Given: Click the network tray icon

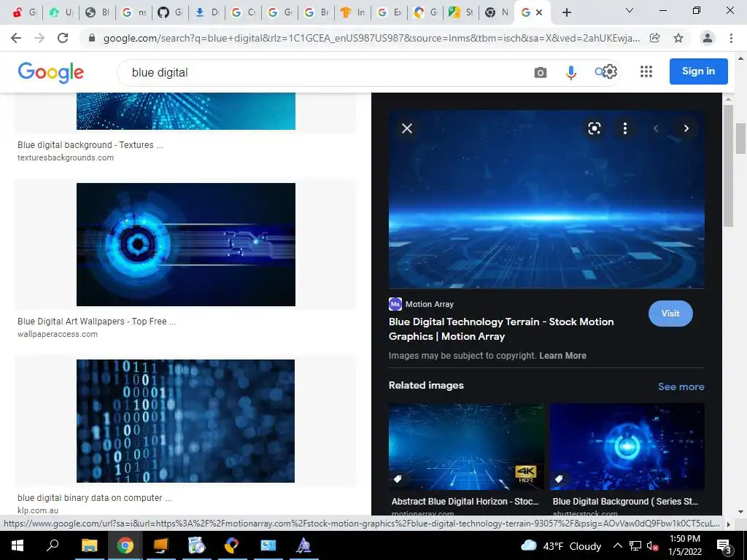Looking at the screenshot, I should click(635, 546).
